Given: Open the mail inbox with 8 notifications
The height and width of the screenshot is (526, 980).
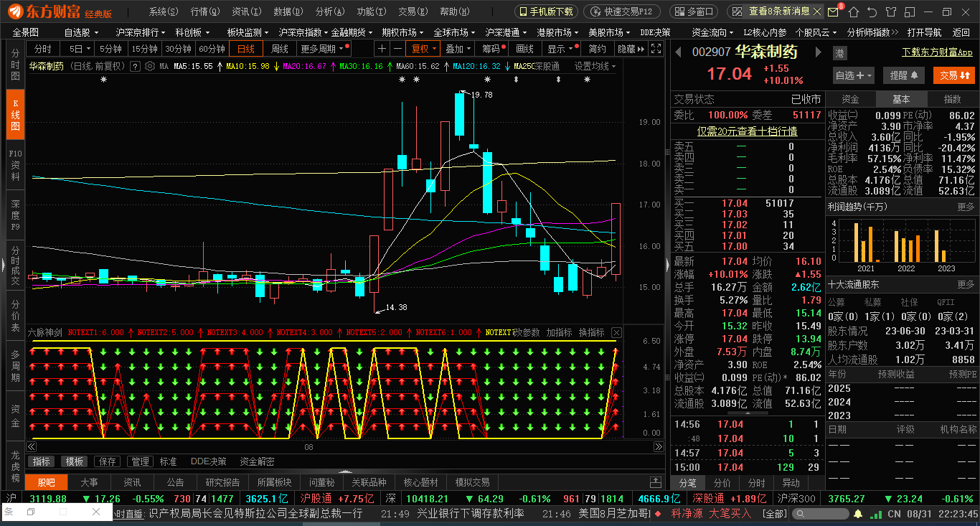Looking at the screenshot, I should point(833,11).
